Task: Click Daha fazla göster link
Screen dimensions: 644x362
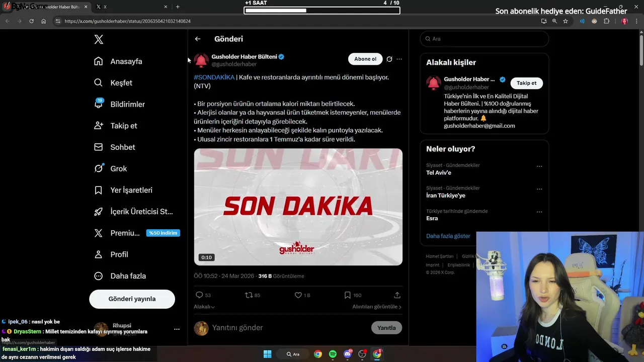Action: [x=448, y=236]
